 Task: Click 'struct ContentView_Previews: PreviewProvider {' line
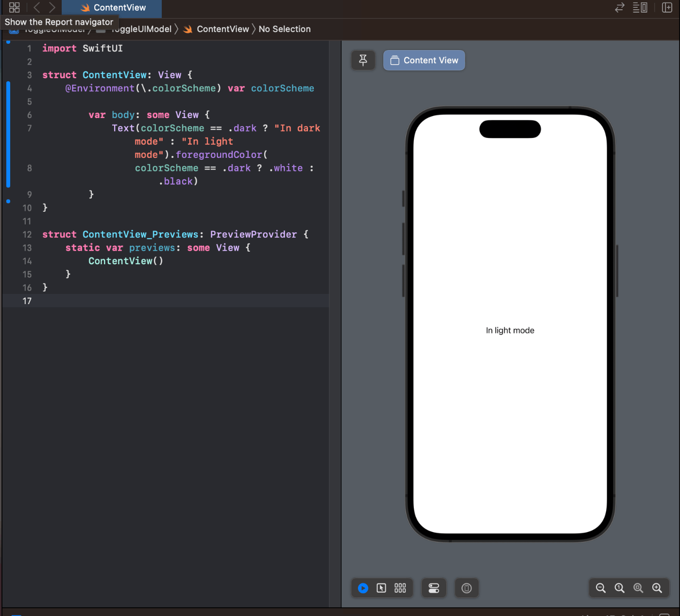tap(175, 234)
